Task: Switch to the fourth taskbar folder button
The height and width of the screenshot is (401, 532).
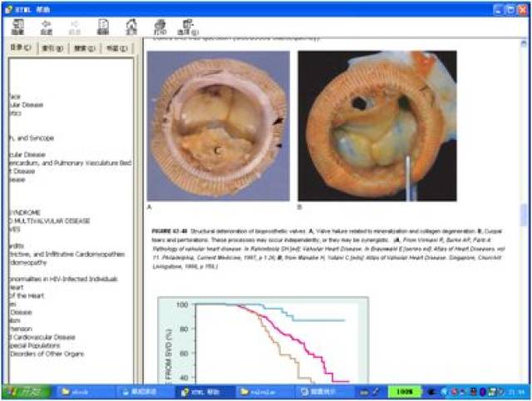Action: (x=264, y=392)
